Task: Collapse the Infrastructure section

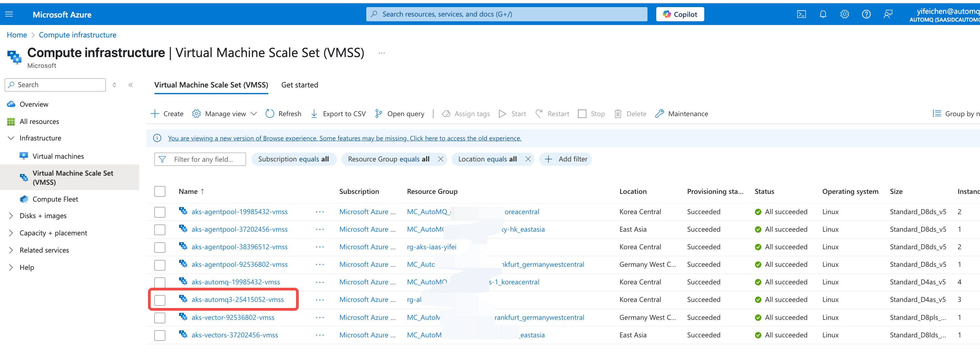Action: click(11, 138)
